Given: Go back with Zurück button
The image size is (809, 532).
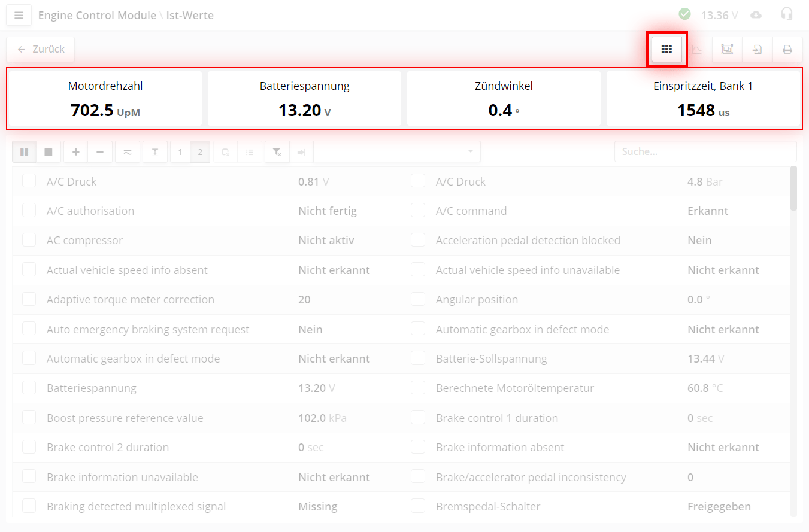Looking at the screenshot, I should 41,50.
